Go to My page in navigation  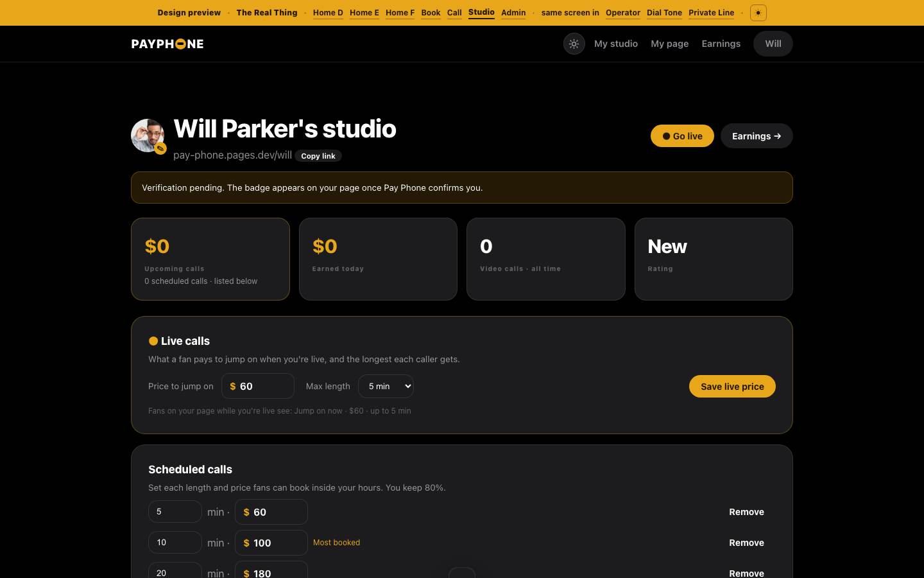(x=669, y=44)
